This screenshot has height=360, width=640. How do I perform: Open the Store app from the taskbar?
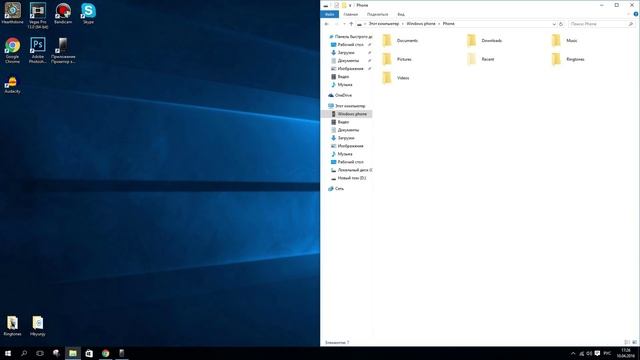89,353
